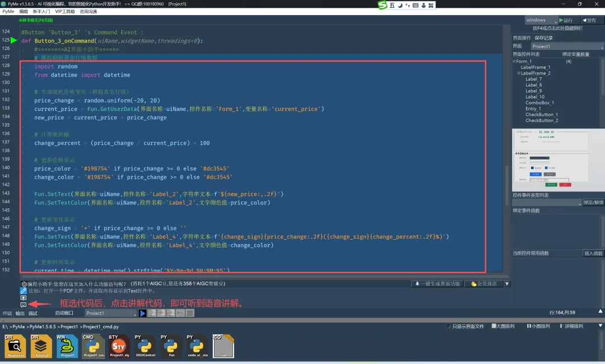605x364 pixels.
Task: Open the 启动窗口 Project1 dropdown
Action: click(111, 313)
